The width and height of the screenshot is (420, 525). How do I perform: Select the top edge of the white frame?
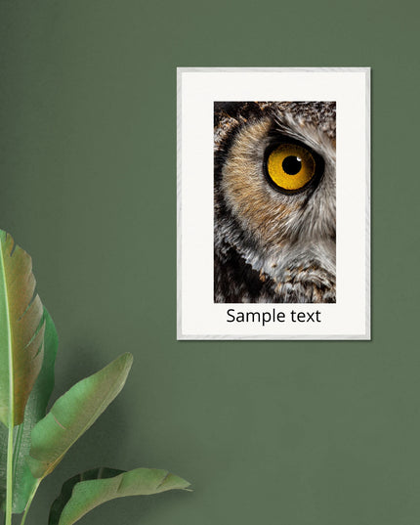tap(273, 69)
